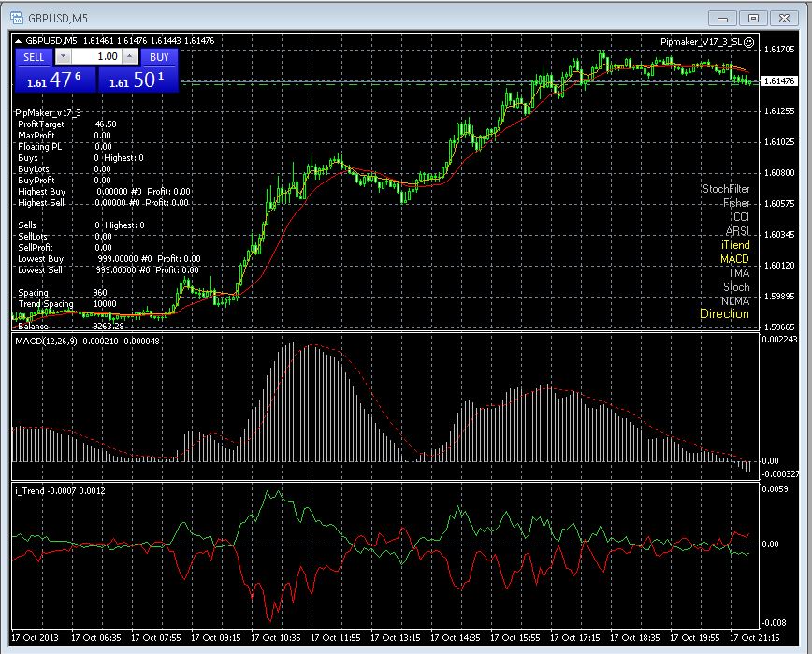Click the Balance value 9263.28
The height and width of the screenshot is (654, 812).
tap(109, 327)
